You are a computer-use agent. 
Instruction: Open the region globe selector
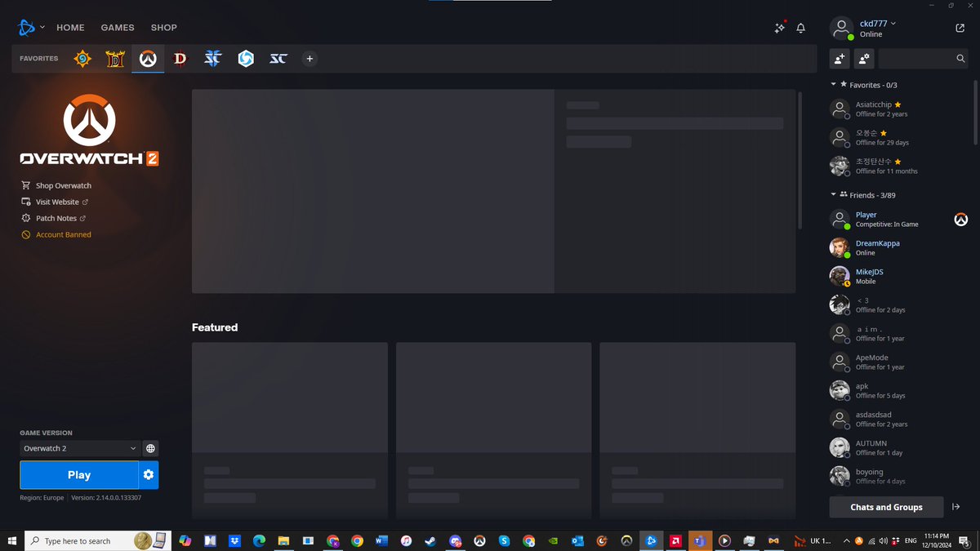[150, 448]
